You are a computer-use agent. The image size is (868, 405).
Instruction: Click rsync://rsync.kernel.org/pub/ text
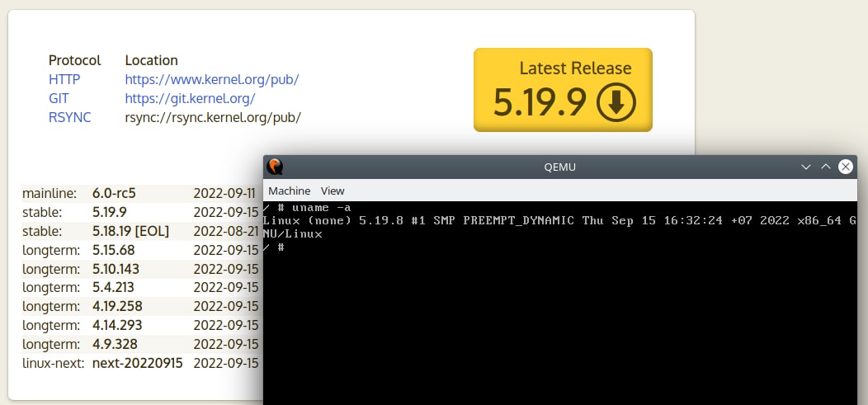click(x=213, y=117)
